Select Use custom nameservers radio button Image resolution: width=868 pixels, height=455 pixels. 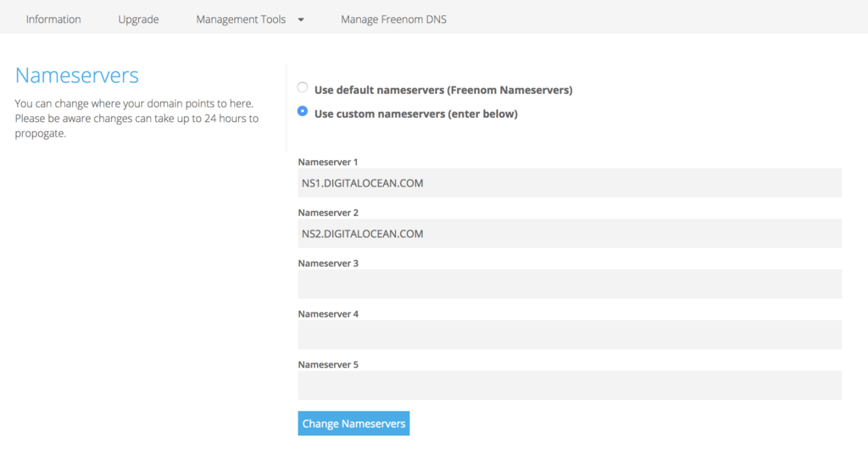point(303,111)
